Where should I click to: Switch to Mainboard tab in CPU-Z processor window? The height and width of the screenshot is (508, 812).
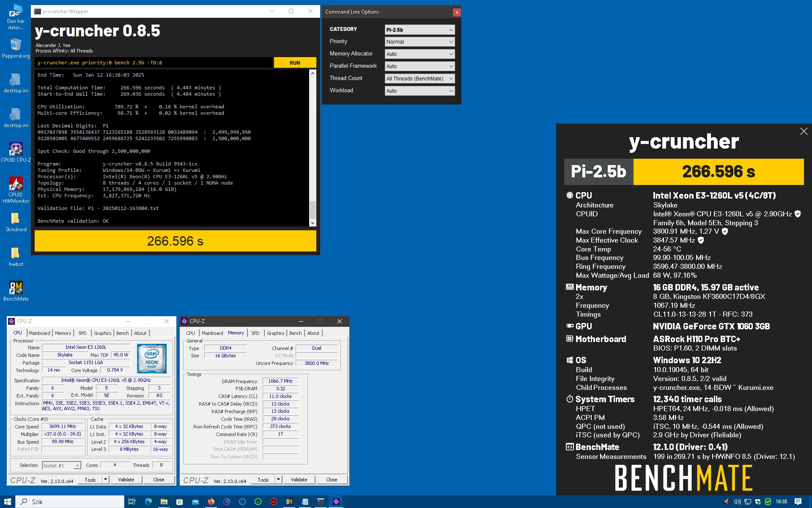point(39,333)
